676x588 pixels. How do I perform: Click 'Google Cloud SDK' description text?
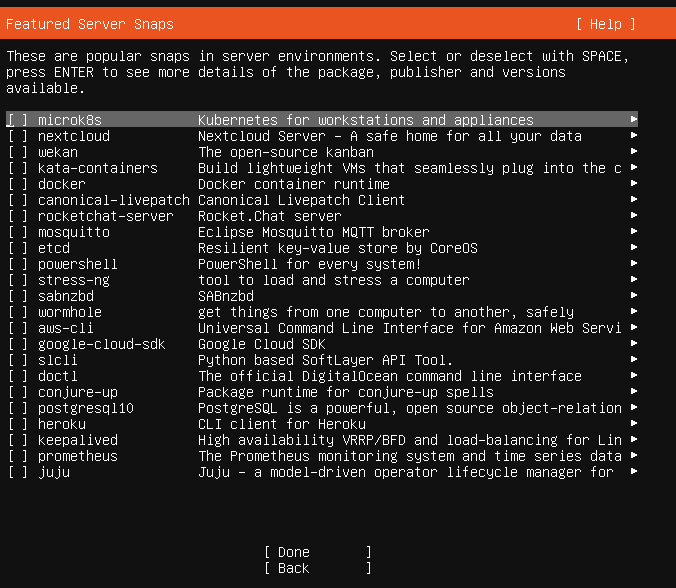(262, 344)
